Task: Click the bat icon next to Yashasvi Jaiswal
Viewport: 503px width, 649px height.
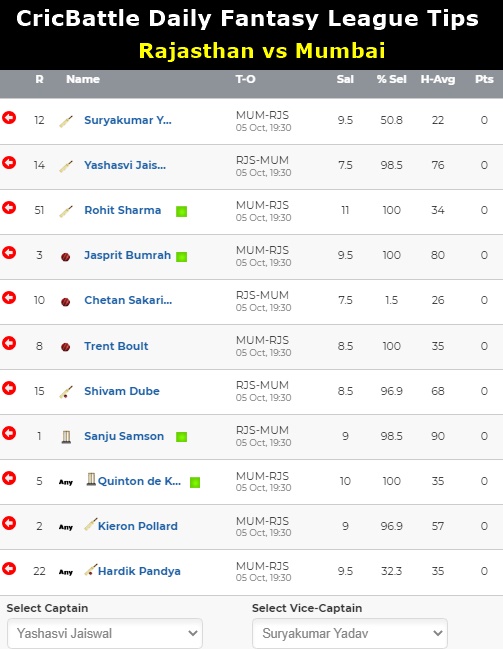Action: [66, 166]
